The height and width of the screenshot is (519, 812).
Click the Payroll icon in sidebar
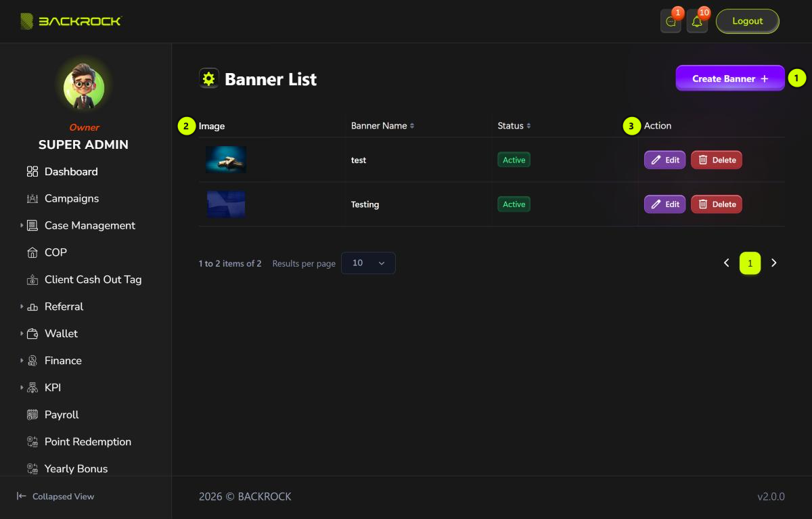[x=32, y=415]
